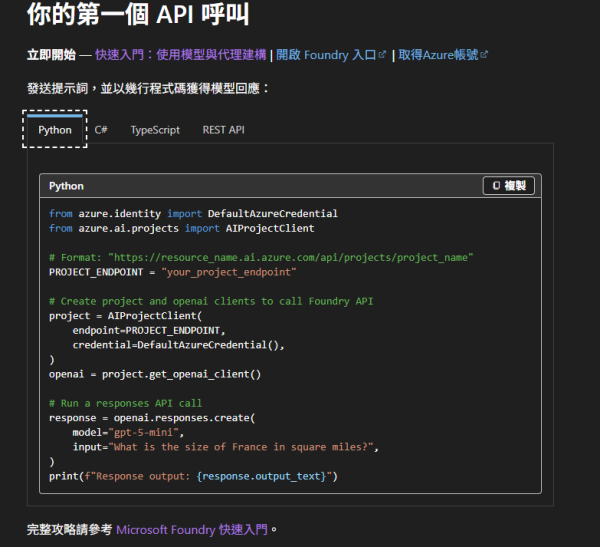The image size is (600, 547).
Task: Click the line model="gpt-5-mini",
Action: coord(128,433)
